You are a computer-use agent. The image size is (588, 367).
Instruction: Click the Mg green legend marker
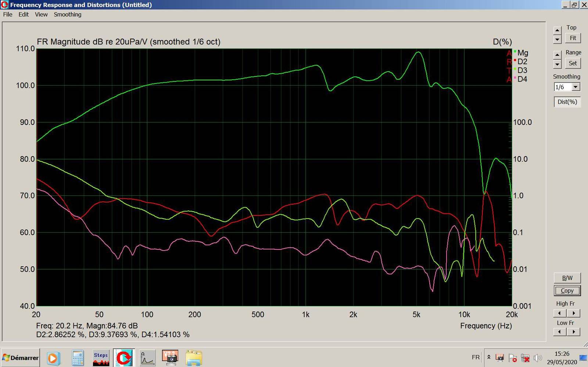tap(515, 51)
